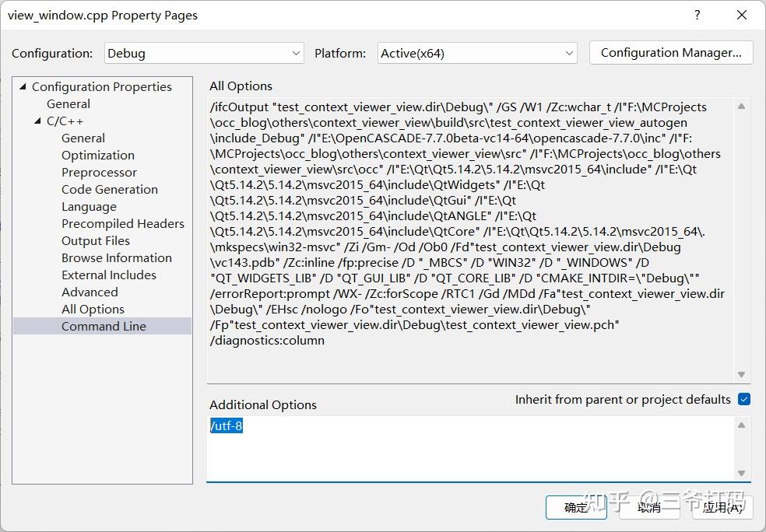Select the All Options page
This screenshot has width=766, height=532.
(93, 309)
